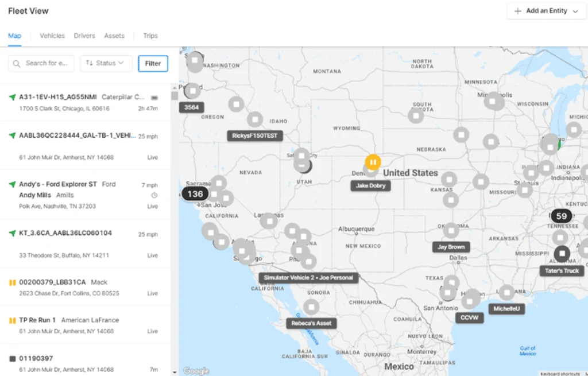This screenshot has height=376, width=588.
Task: Click the stopped marker near Salt Lake City
Action: point(302,156)
